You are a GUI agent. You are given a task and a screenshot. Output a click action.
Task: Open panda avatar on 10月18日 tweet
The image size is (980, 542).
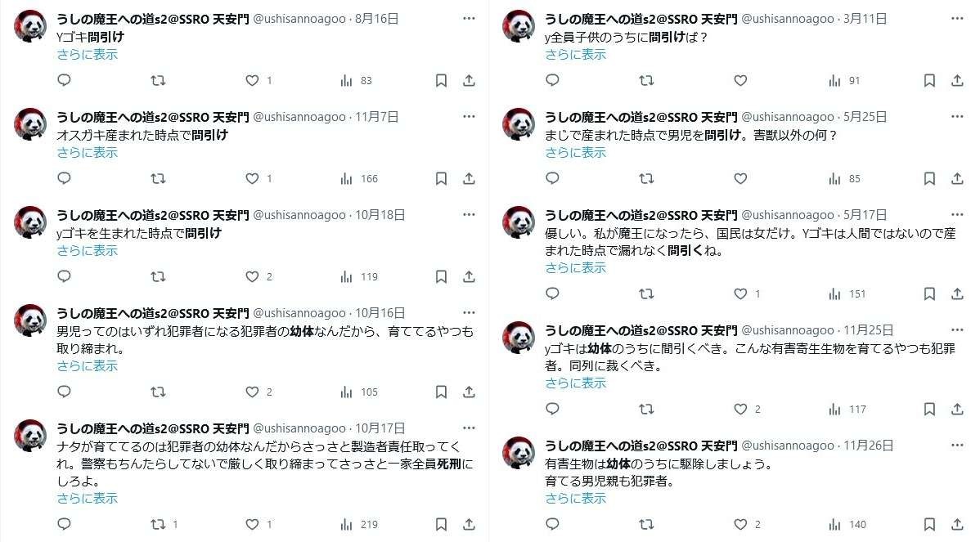[x=30, y=222]
